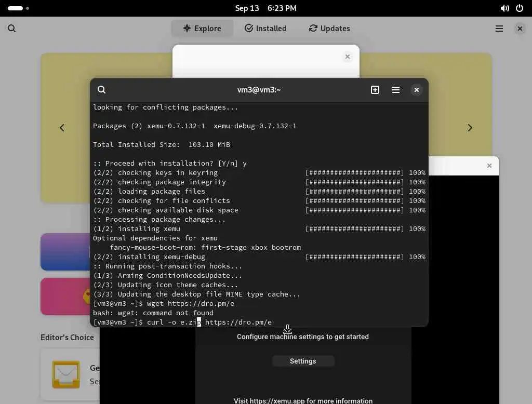This screenshot has height=404, width=532.
Task: Switch to the Explore tab
Action: tap(202, 28)
